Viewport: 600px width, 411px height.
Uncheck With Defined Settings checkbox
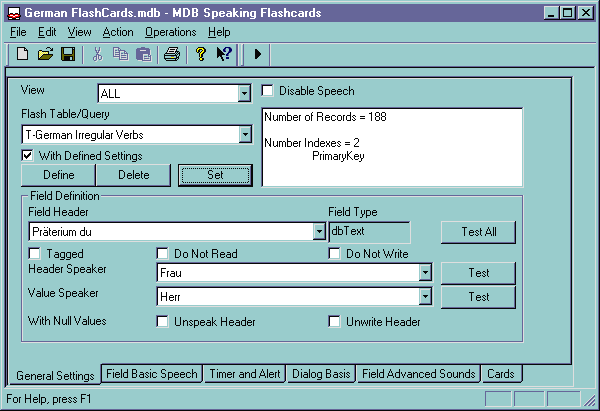[x=28, y=155]
